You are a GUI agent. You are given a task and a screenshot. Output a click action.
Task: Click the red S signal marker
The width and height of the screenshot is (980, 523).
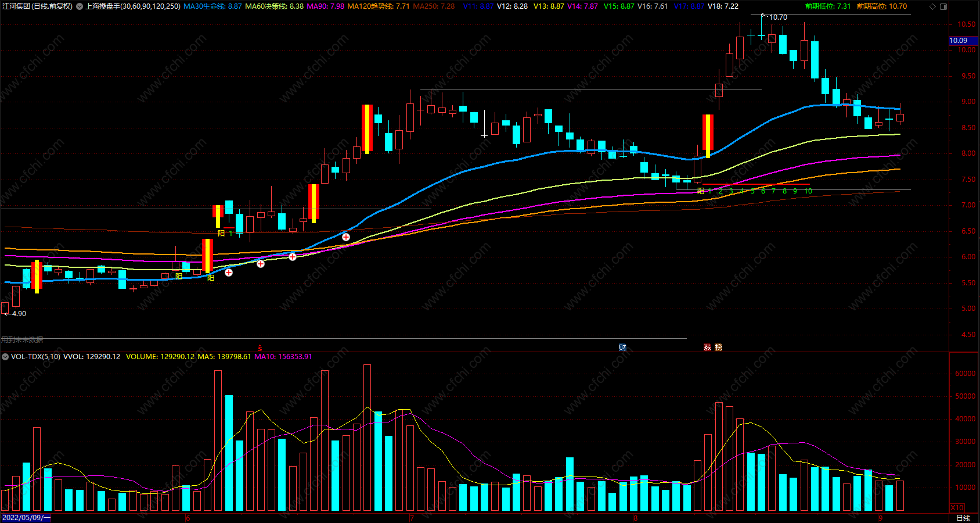[260, 348]
